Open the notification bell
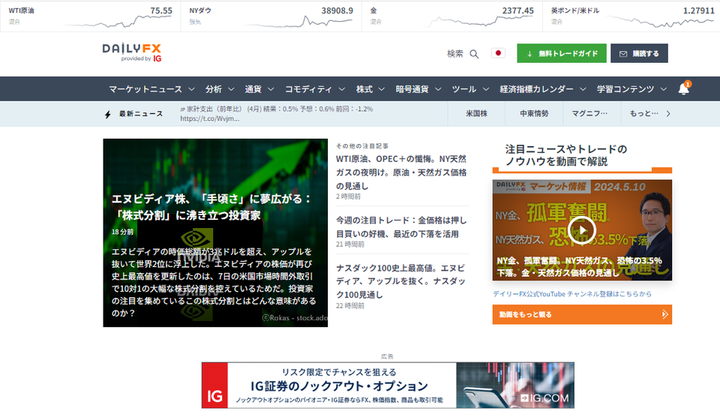The width and height of the screenshot is (720, 420). [x=684, y=89]
